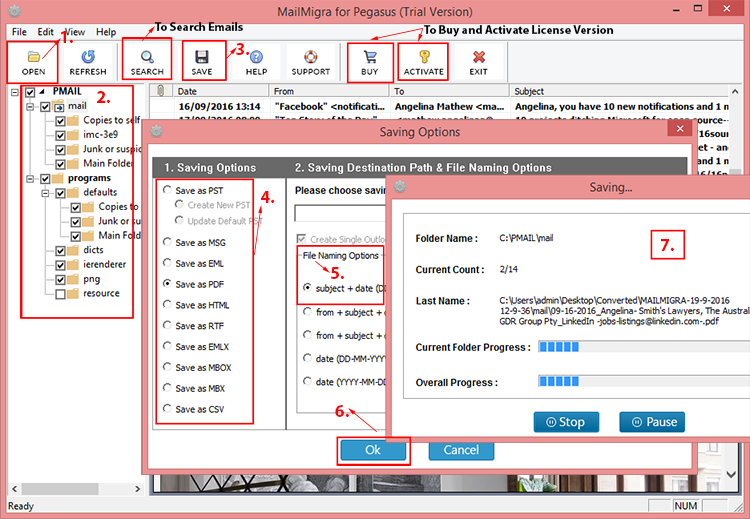
Task: Uncheck the programs folder checkbox
Action: click(x=45, y=179)
